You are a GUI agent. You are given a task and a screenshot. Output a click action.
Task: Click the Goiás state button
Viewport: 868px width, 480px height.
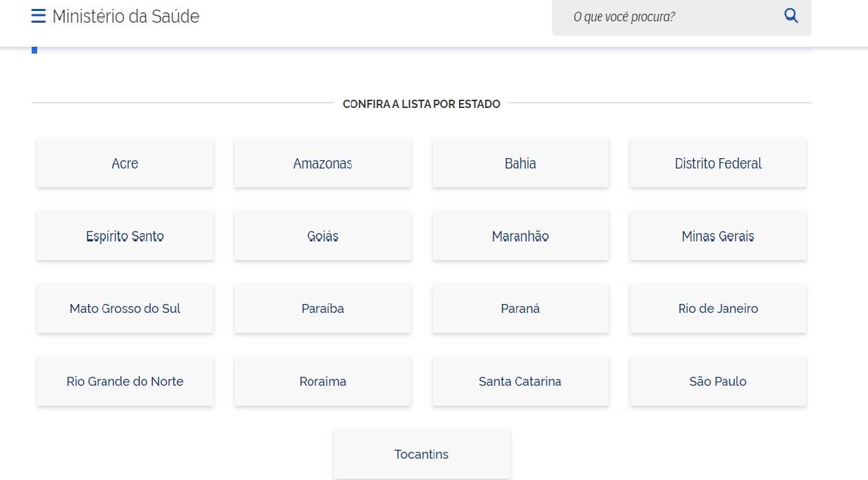point(323,236)
